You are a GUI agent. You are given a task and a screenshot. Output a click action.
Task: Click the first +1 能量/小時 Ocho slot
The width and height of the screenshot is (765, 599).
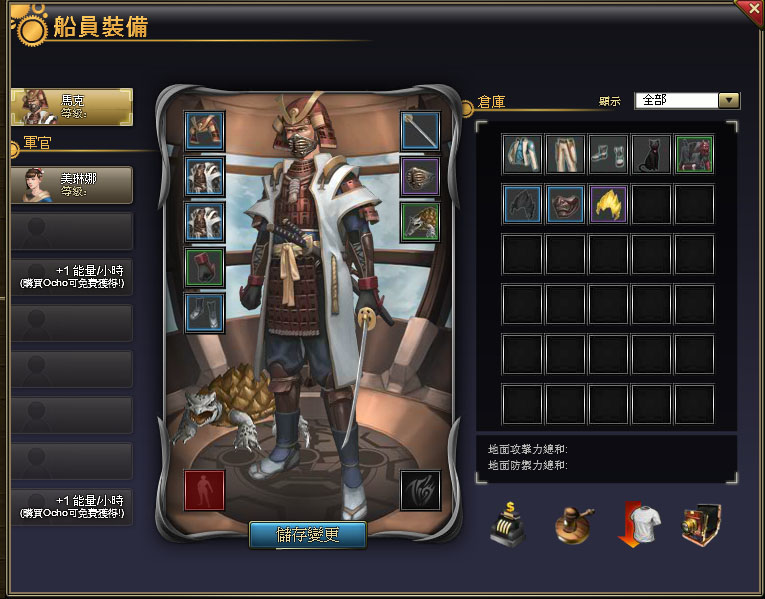point(72,277)
